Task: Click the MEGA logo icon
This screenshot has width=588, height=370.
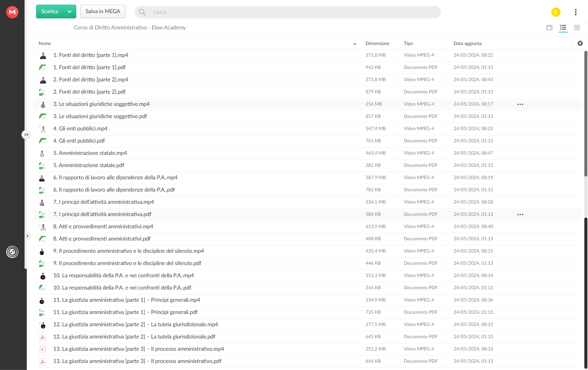Action: click(12, 12)
